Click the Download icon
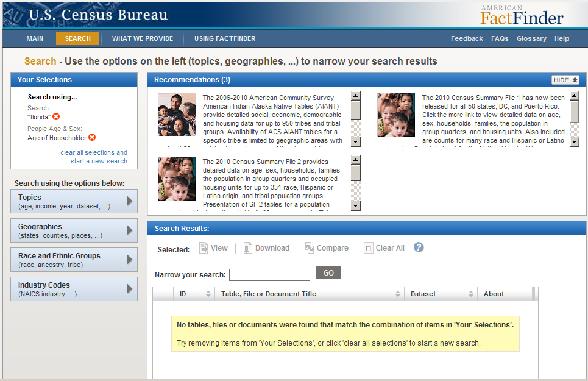The width and height of the screenshot is (588, 381). (x=247, y=248)
